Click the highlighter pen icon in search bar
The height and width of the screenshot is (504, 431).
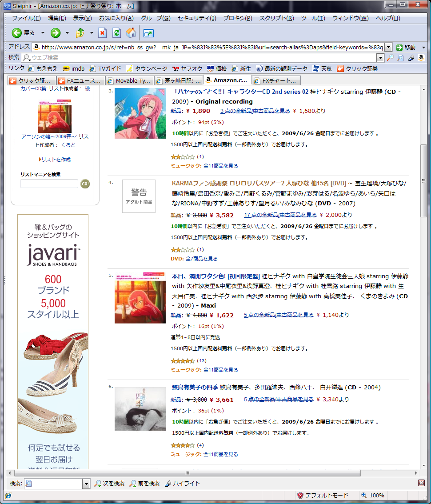tap(411, 58)
